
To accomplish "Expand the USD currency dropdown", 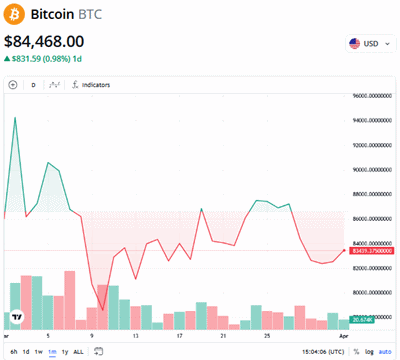I will point(370,44).
